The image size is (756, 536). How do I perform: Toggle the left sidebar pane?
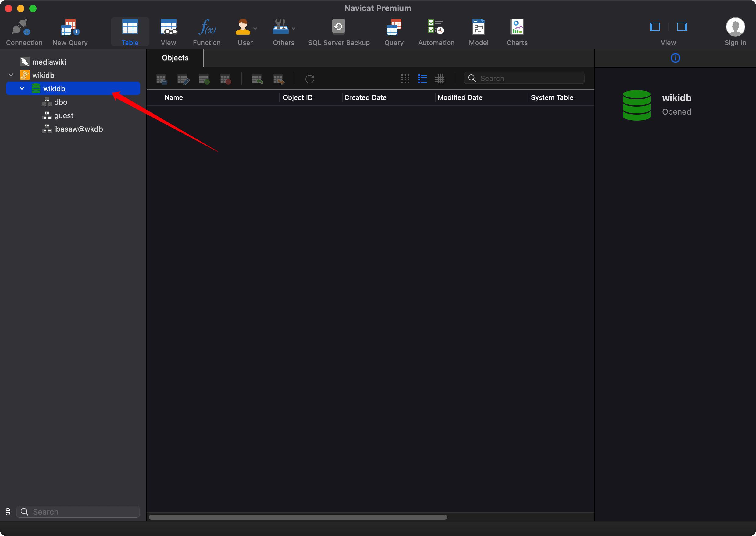pos(654,27)
